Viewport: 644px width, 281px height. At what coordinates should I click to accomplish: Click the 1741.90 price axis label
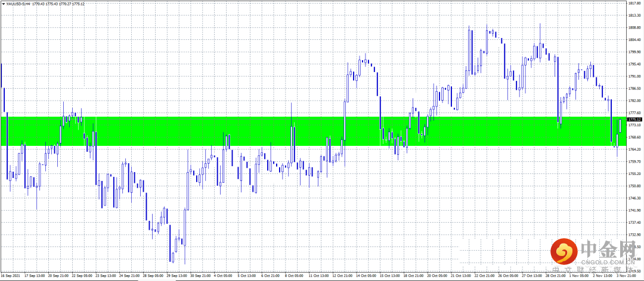coord(636,210)
